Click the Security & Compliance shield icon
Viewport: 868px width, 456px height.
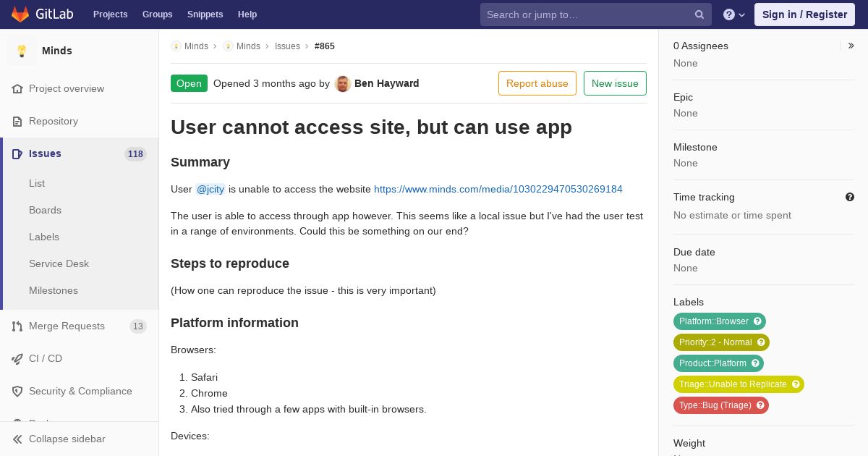pyautogui.click(x=17, y=391)
